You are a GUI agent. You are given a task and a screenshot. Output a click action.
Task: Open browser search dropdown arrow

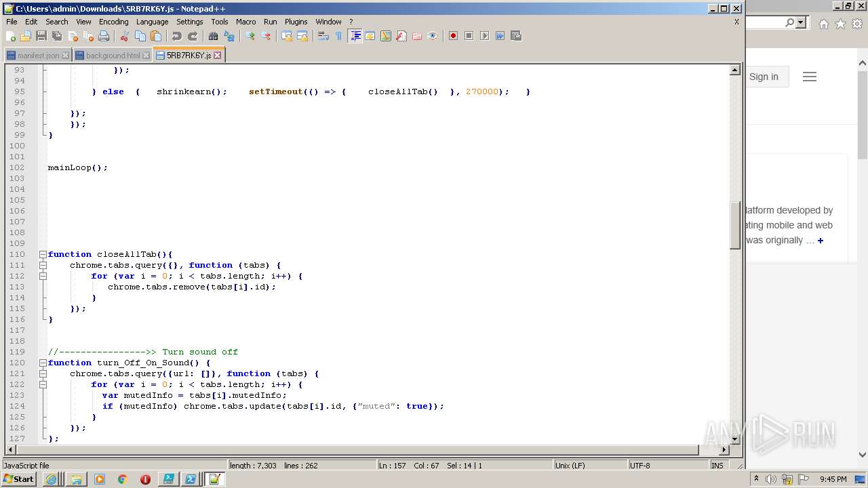(801, 23)
